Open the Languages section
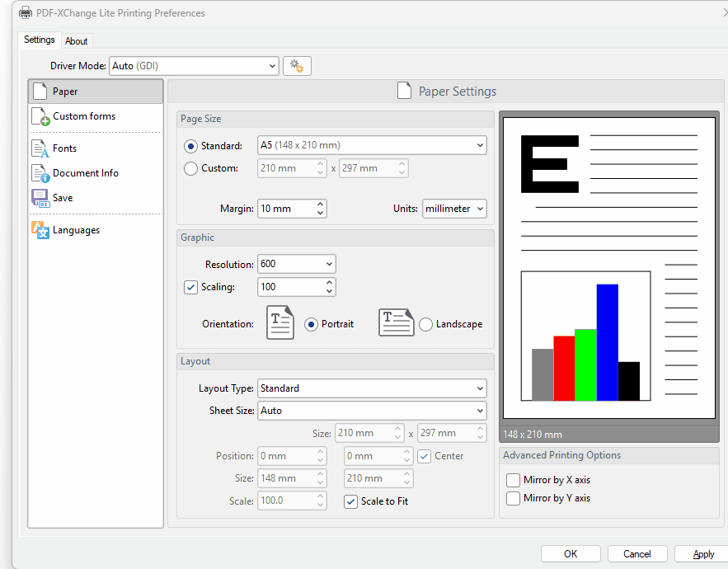 click(x=96, y=230)
